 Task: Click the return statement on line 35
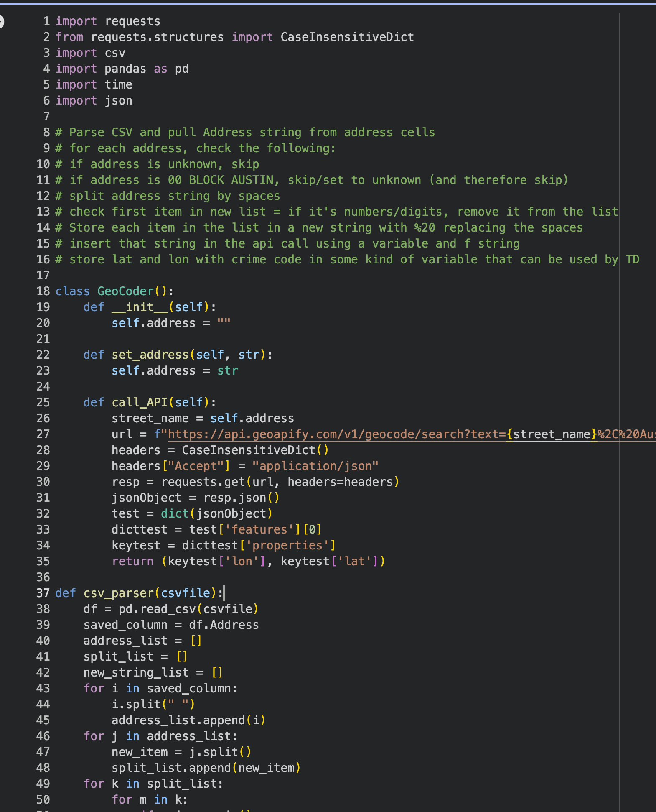click(x=248, y=562)
